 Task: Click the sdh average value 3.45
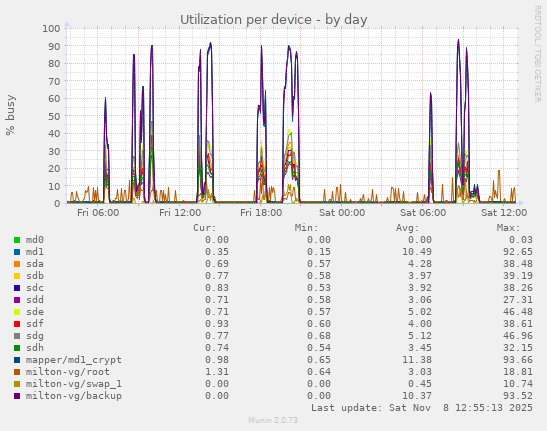click(x=420, y=348)
